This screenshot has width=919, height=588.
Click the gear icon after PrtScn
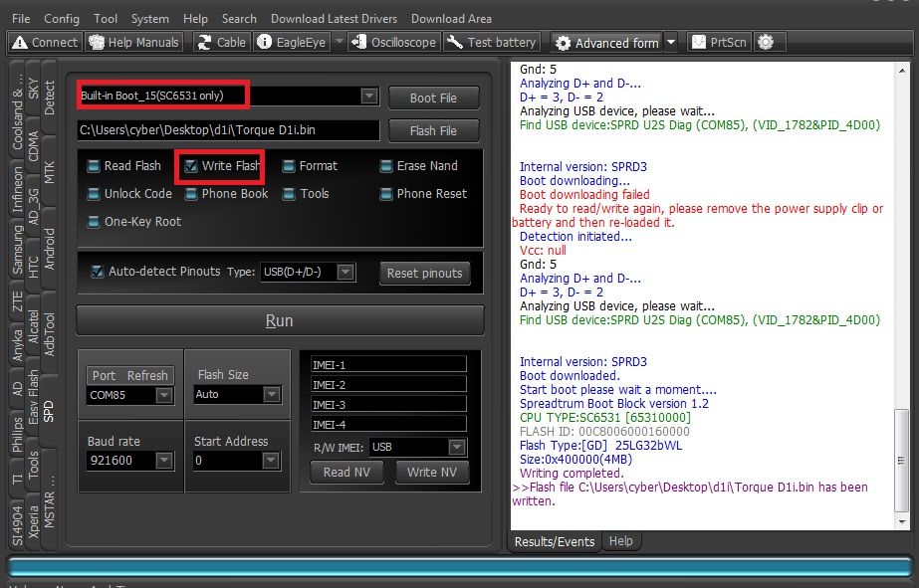tap(766, 43)
